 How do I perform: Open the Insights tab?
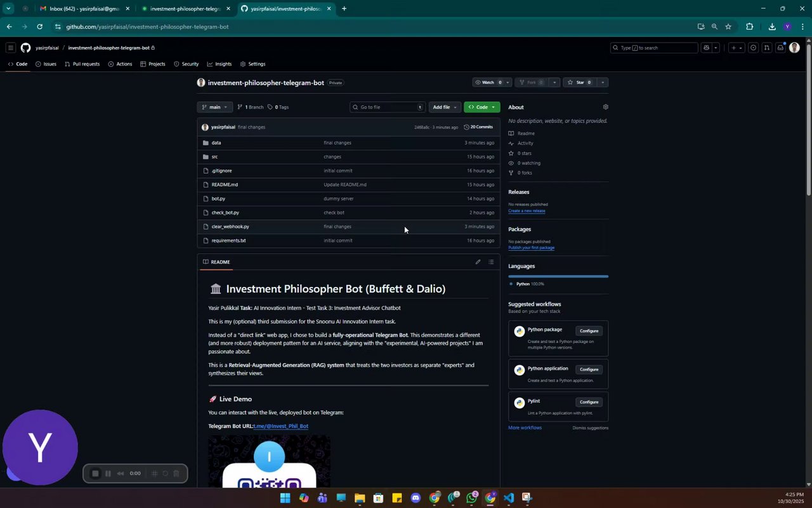coord(219,64)
